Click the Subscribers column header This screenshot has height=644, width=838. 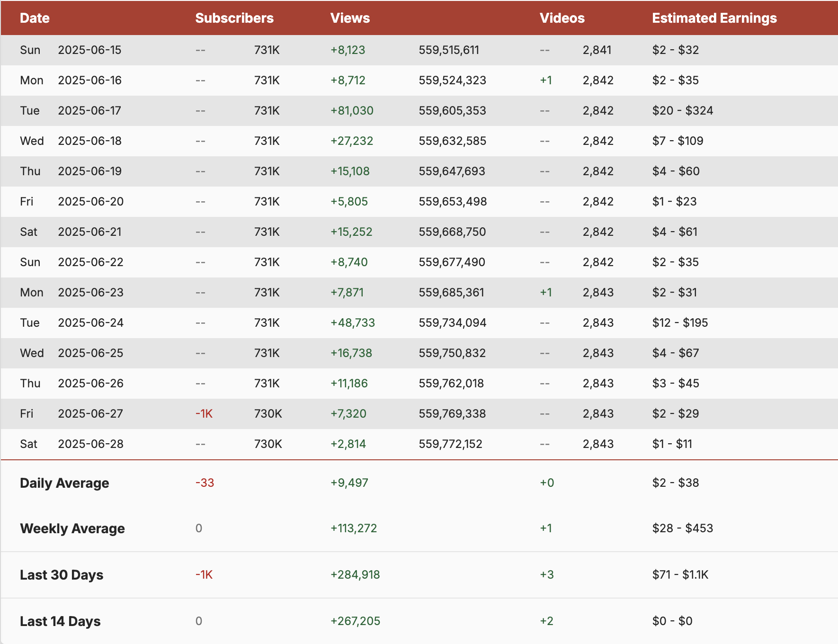(234, 18)
